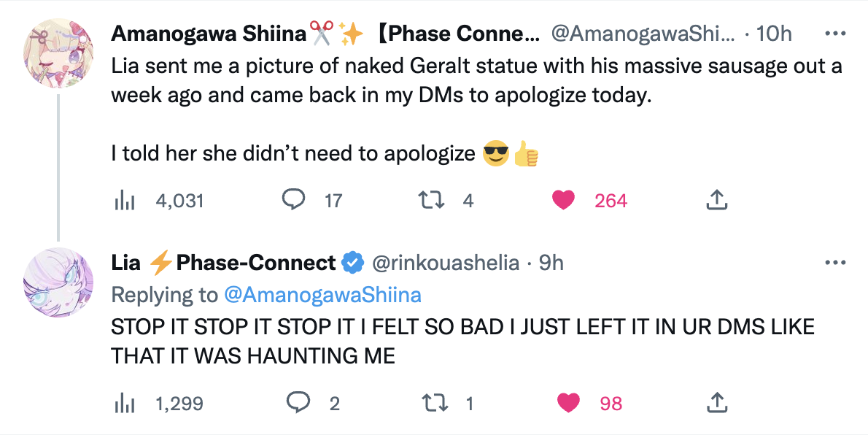Open more options on Shiina's tweet
The image size is (868, 435).
click(x=834, y=34)
